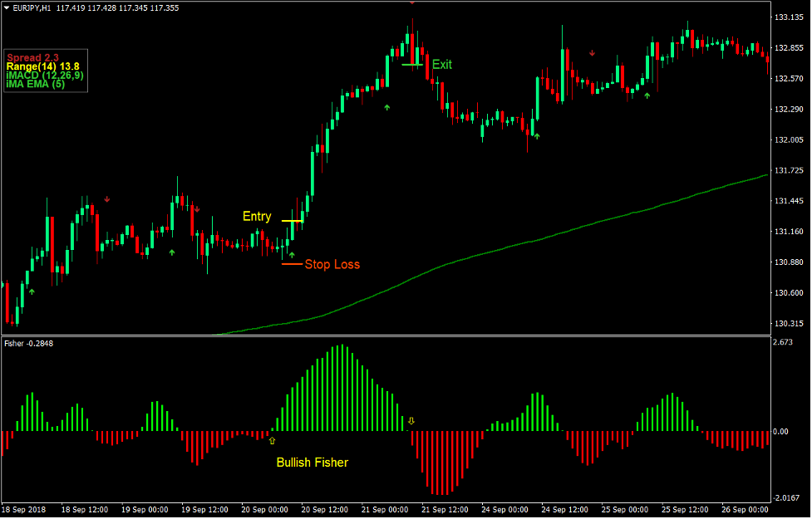Click the red sell arrow above 18 Sep candles
812x519 pixels.
[x=106, y=199]
